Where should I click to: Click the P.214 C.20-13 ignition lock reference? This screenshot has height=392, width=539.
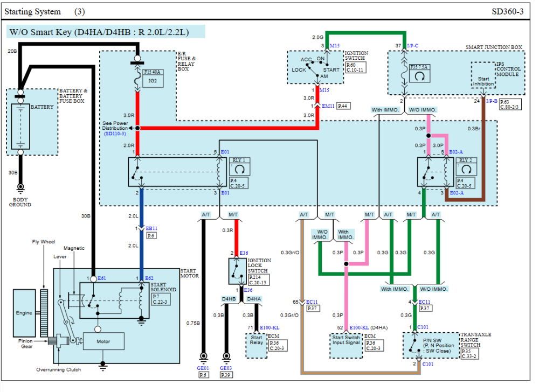[259, 280]
